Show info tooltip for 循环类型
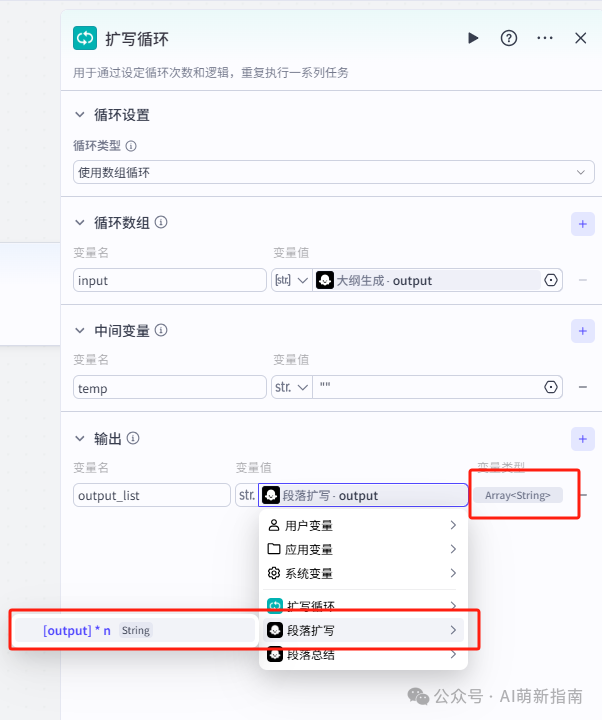The height and width of the screenshot is (720, 602). (131, 146)
